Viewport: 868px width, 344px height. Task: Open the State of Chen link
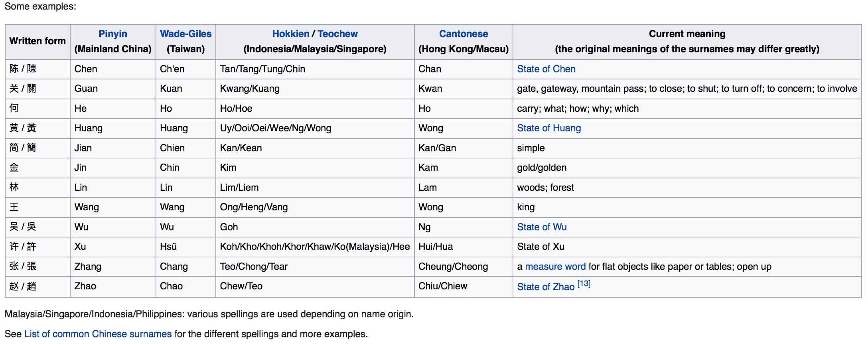(x=546, y=69)
